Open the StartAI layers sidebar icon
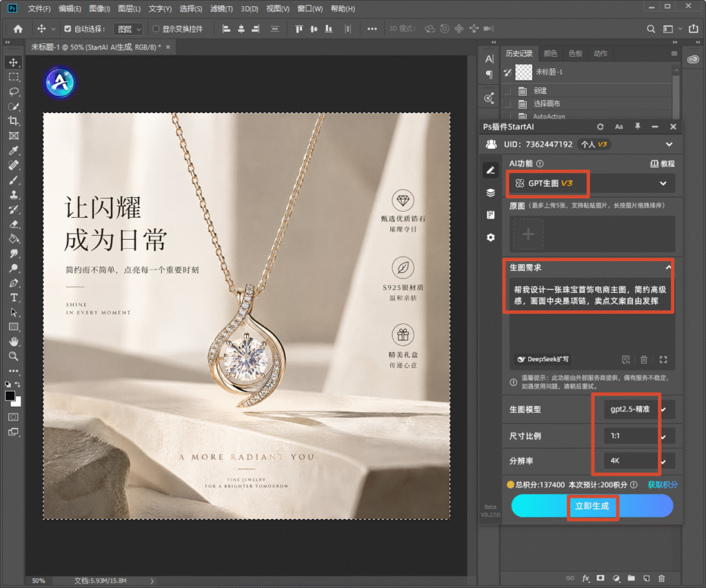 click(x=491, y=193)
